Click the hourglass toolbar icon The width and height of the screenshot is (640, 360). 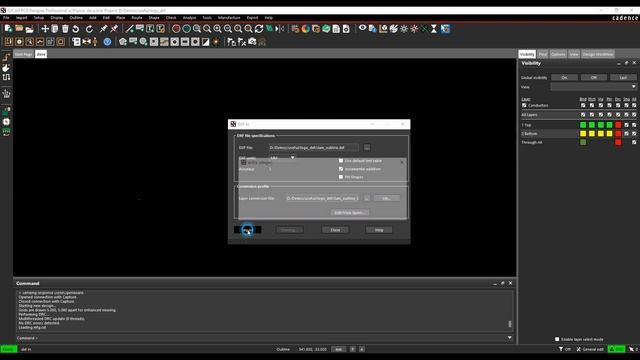point(434,29)
